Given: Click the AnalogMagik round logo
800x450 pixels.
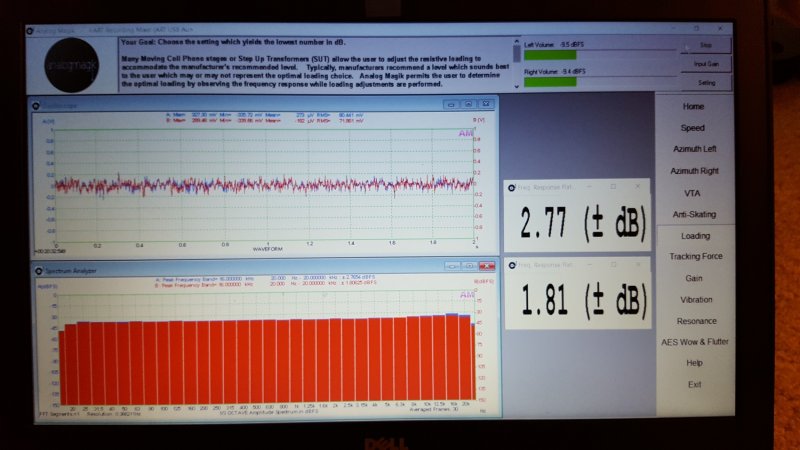Looking at the screenshot, I should (71, 65).
